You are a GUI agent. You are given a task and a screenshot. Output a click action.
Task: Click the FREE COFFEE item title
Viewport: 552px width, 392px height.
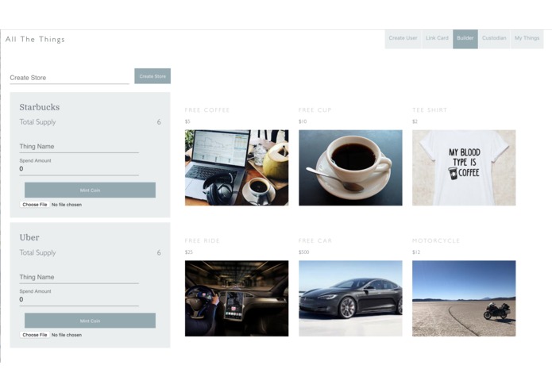pos(207,110)
